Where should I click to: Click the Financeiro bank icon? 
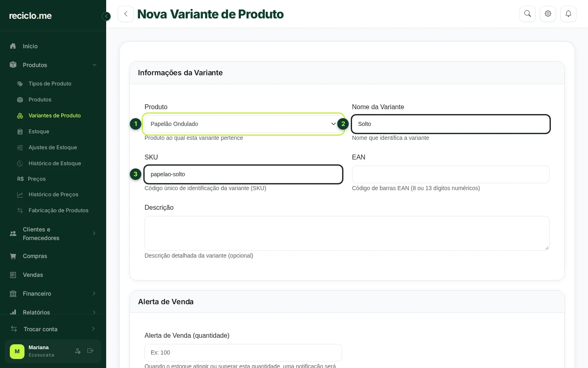[x=13, y=294]
